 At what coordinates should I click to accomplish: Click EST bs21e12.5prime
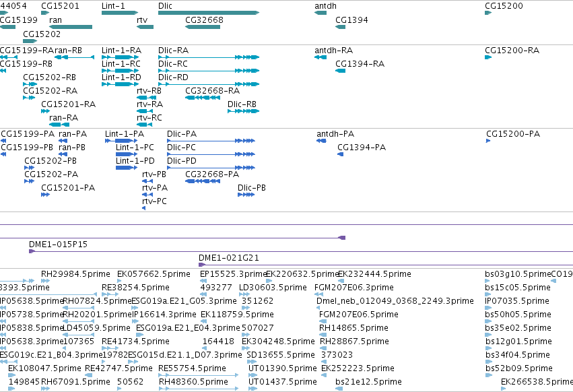coord(339,389)
